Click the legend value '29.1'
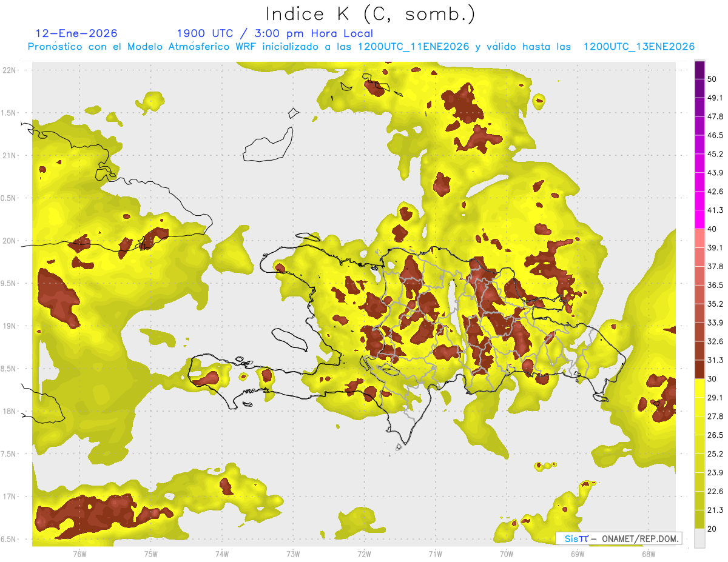The image size is (728, 562). tap(715, 398)
